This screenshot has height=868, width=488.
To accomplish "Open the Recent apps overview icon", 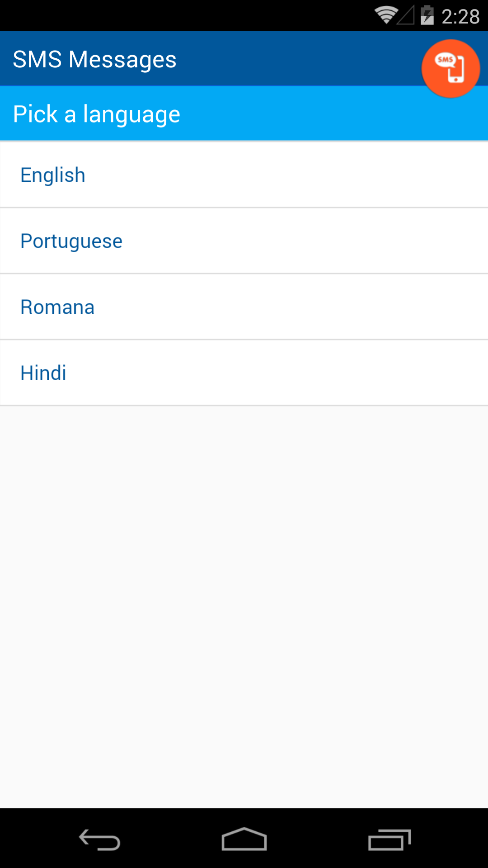I will coord(389,840).
